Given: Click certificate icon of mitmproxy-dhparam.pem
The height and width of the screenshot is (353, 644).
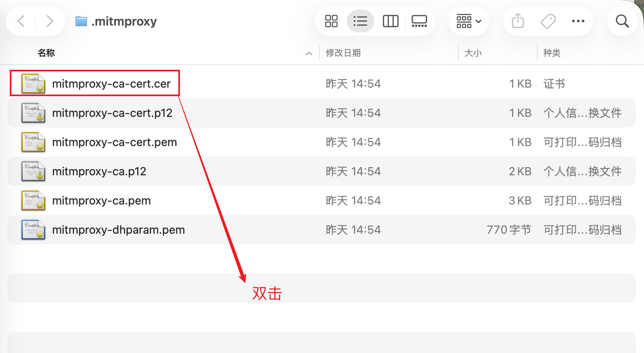Looking at the screenshot, I should coord(34,230).
